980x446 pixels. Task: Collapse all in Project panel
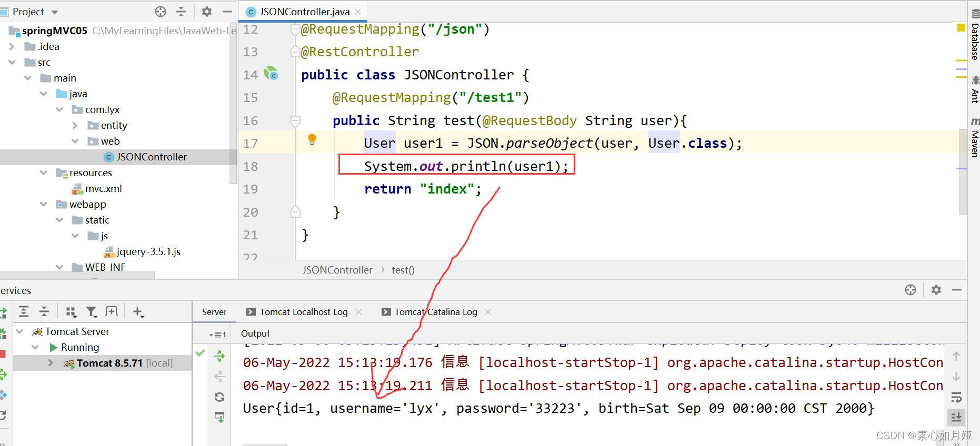(x=181, y=11)
